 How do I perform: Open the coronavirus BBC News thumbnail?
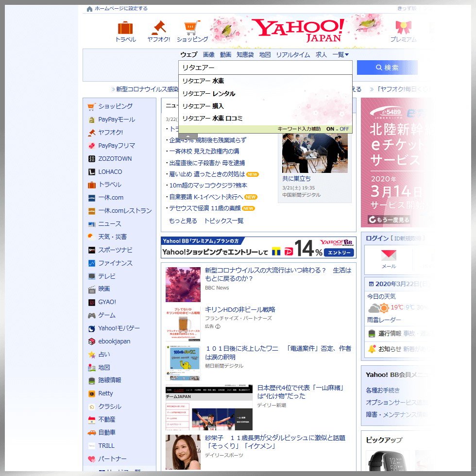point(183,285)
